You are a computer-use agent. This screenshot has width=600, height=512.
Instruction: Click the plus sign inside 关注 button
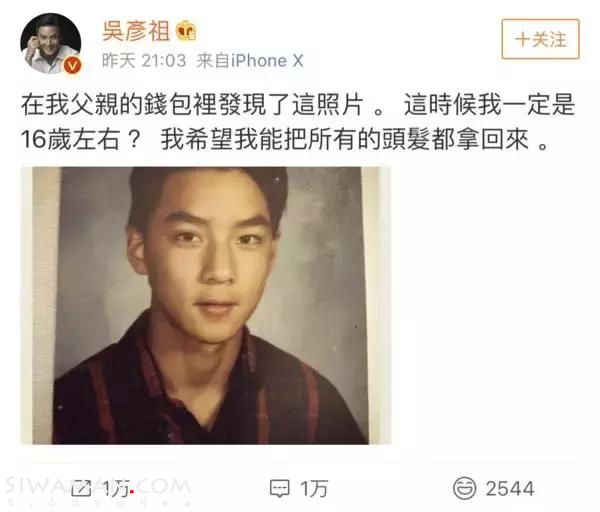pos(522,39)
